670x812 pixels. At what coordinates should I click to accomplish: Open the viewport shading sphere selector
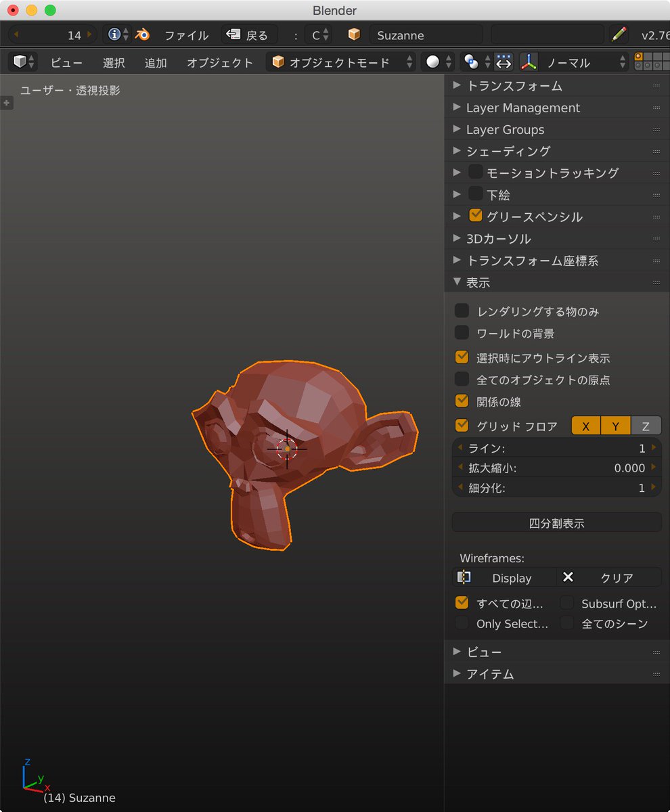pos(437,62)
